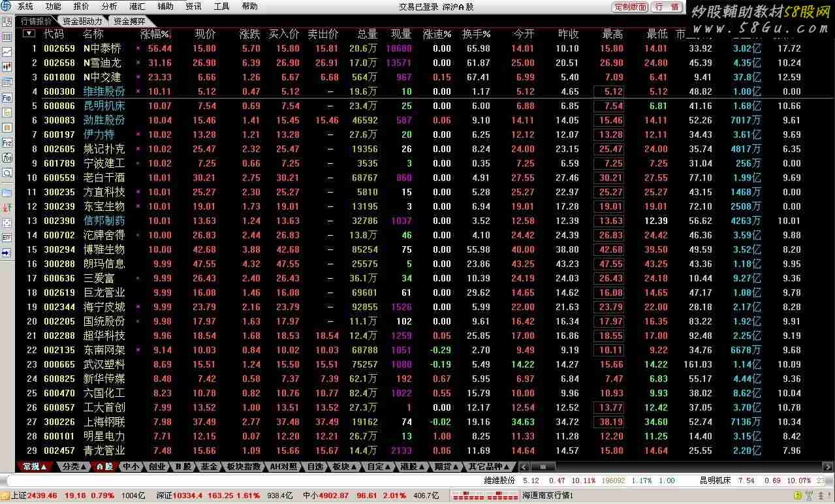
Task: Select the 自选 bottom tab
Action: [x=315, y=467]
